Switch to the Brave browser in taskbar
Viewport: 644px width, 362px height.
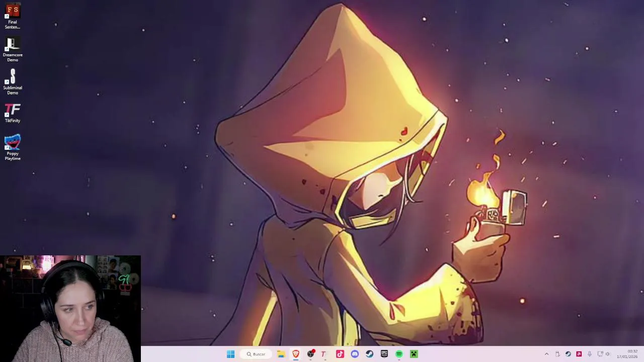[296, 354]
